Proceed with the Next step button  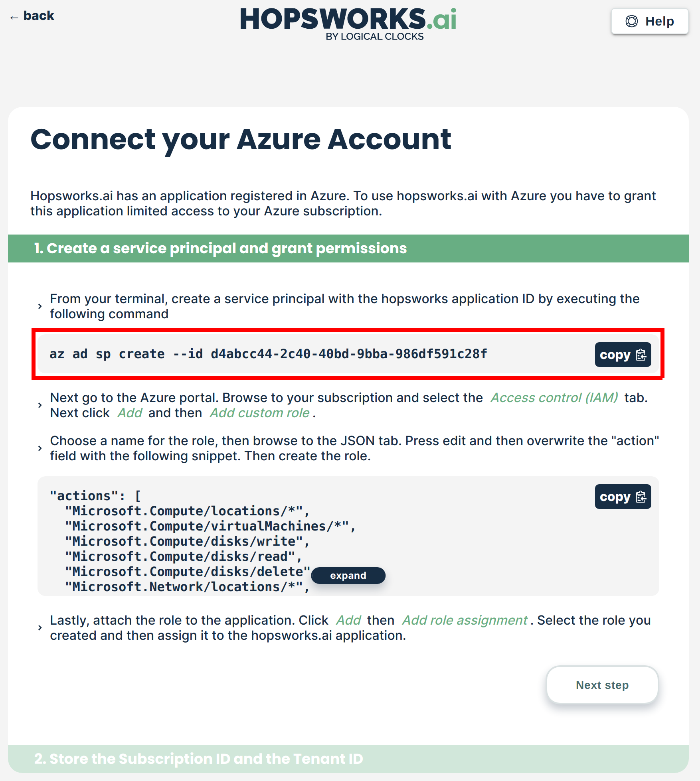tap(602, 685)
